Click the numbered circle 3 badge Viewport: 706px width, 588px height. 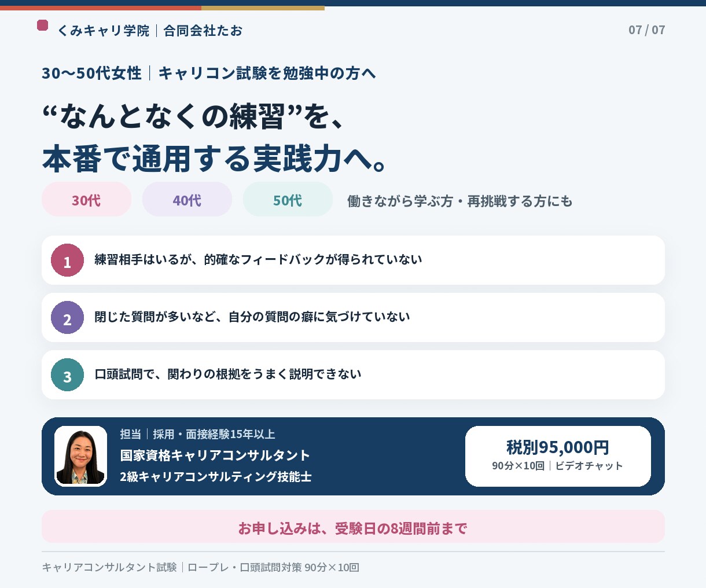[x=68, y=375]
